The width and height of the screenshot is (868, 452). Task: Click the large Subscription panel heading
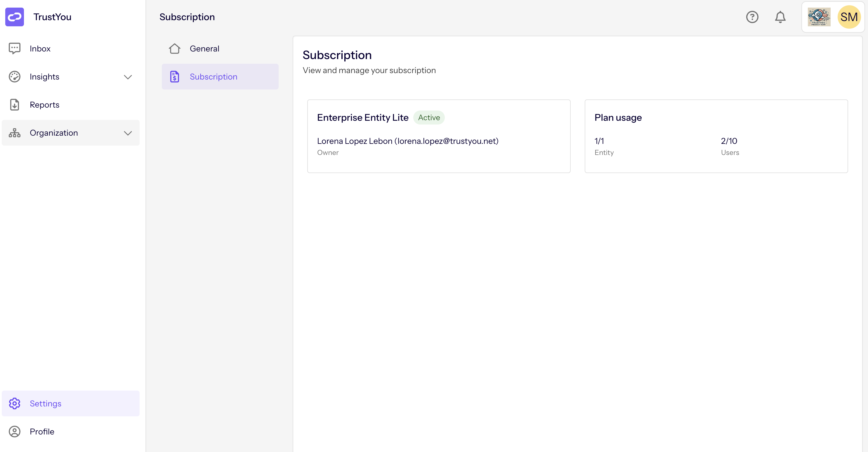click(337, 55)
